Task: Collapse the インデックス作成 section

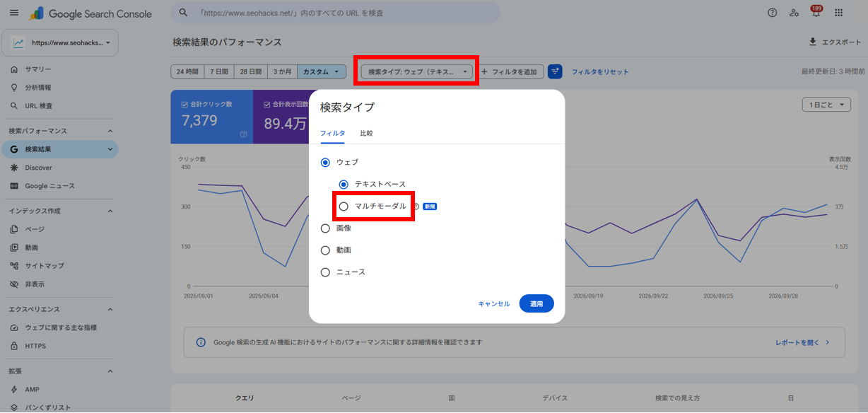Action: pyautogui.click(x=110, y=211)
